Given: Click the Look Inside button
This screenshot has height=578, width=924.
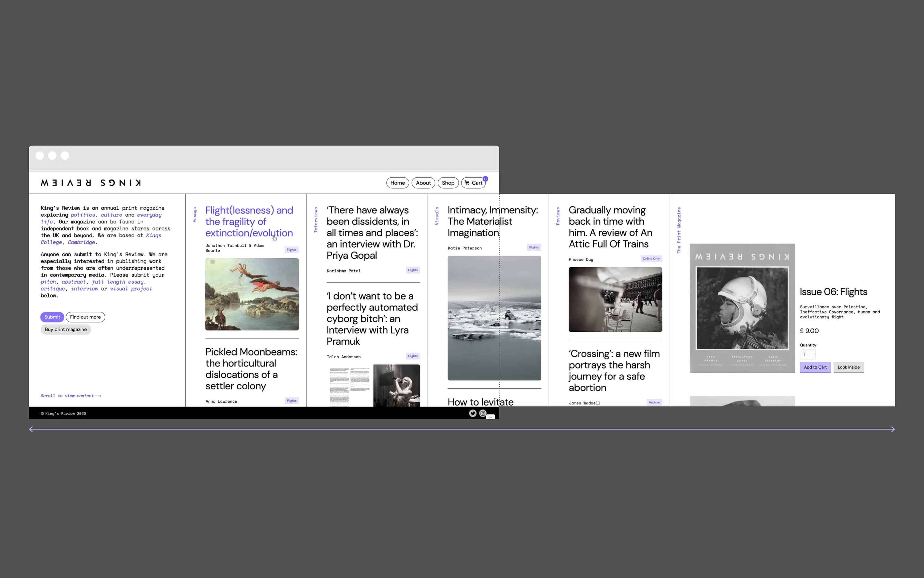Looking at the screenshot, I should 849,367.
